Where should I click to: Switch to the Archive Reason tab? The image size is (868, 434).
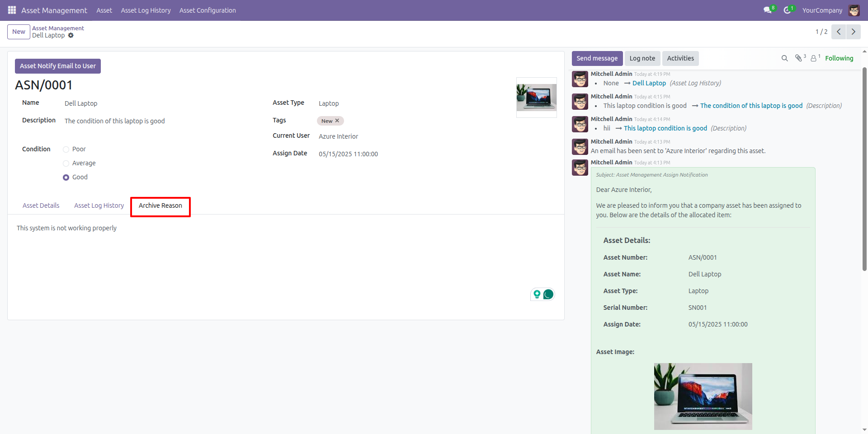click(160, 206)
